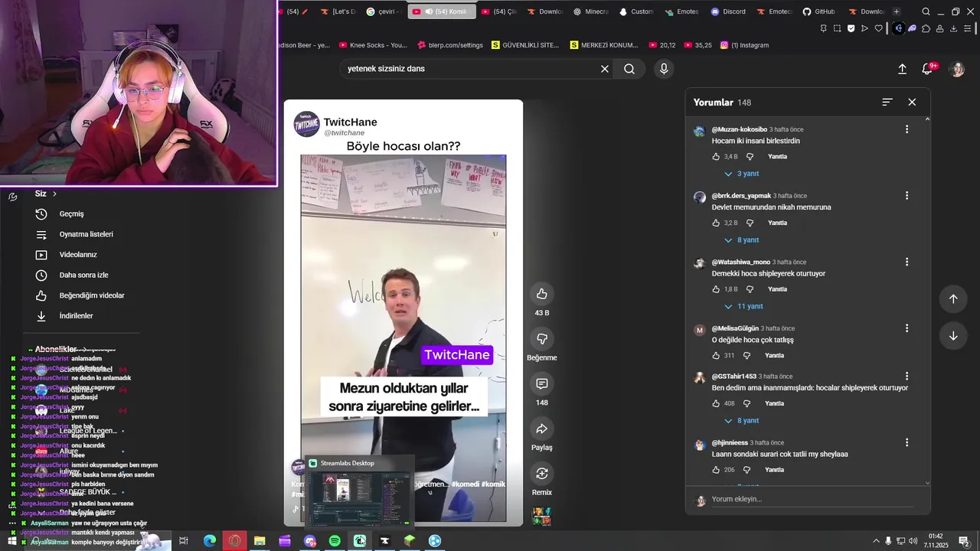Open the account avatar menu

pyautogui.click(x=957, y=69)
